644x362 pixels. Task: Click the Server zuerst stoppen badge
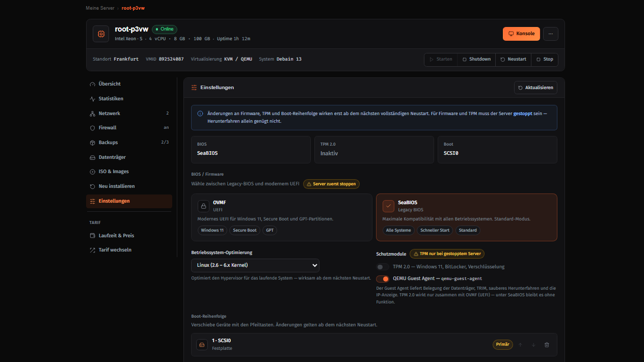332,184
